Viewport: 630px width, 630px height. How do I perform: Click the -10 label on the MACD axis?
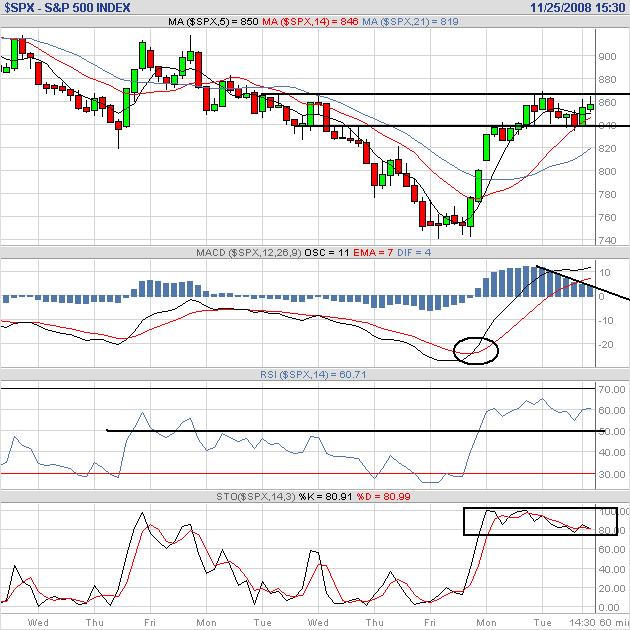605,321
